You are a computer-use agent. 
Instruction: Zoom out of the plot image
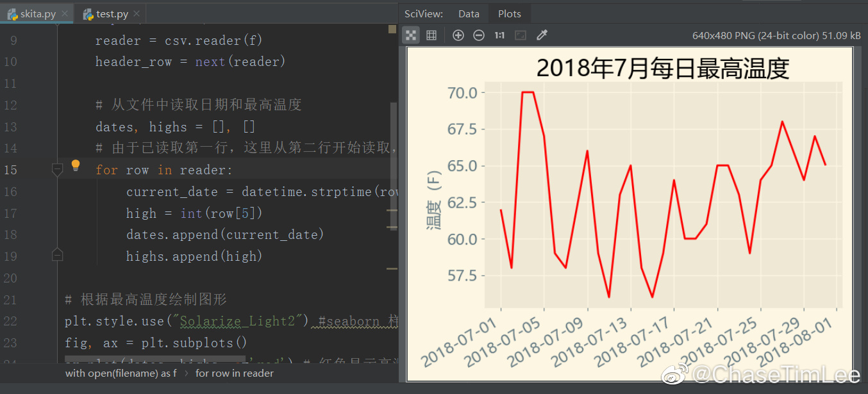coord(479,35)
